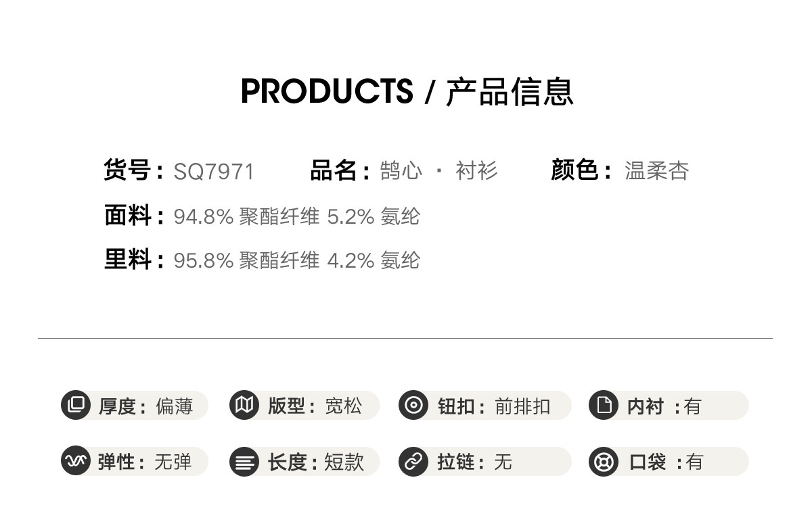This screenshot has height=505, width=812.
Task: Click the 拉链 zipper chain-link icon
Action: pyautogui.click(x=413, y=462)
